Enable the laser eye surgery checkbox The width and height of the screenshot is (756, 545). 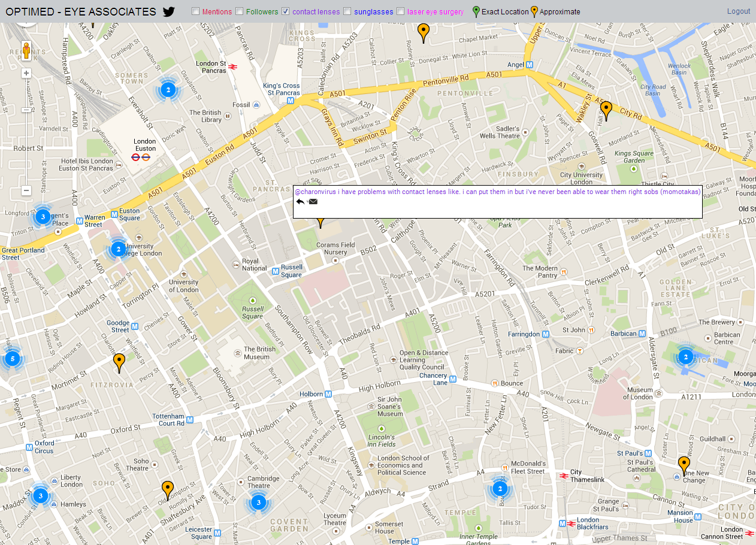pos(400,11)
